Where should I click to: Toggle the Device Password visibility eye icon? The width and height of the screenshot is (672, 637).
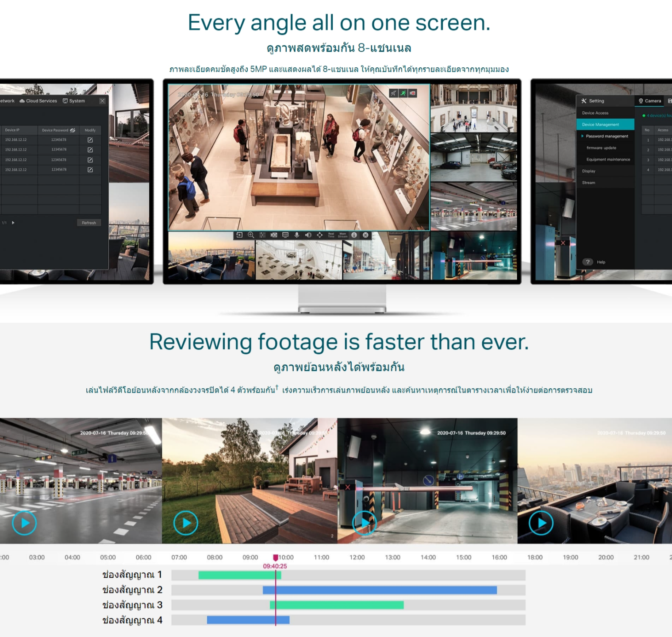(73, 130)
